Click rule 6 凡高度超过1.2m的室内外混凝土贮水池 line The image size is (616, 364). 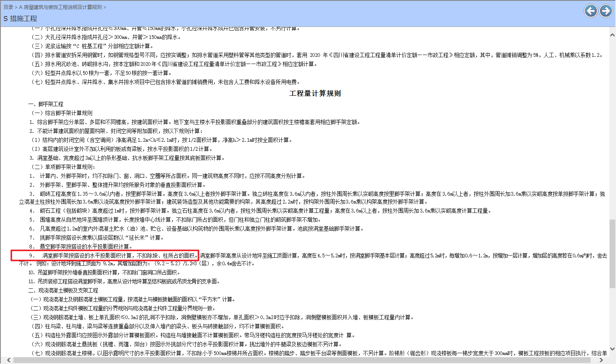pyautogui.click(x=196, y=229)
